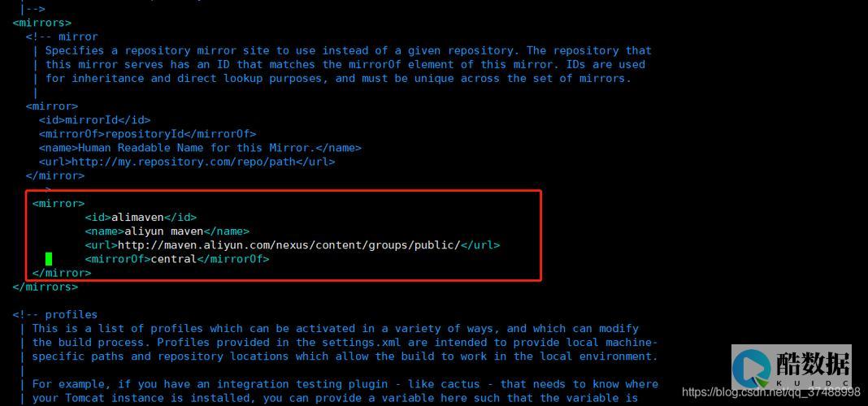Click the 'Human Readable Name for this Mirror.' line
The height and width of the screenshot is (406, 868).
[200, 148]
